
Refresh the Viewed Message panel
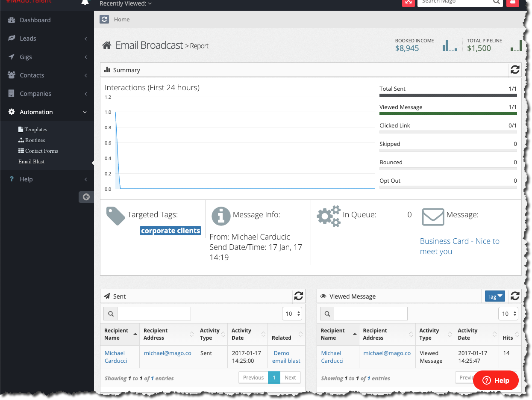(x=515, y=296)
